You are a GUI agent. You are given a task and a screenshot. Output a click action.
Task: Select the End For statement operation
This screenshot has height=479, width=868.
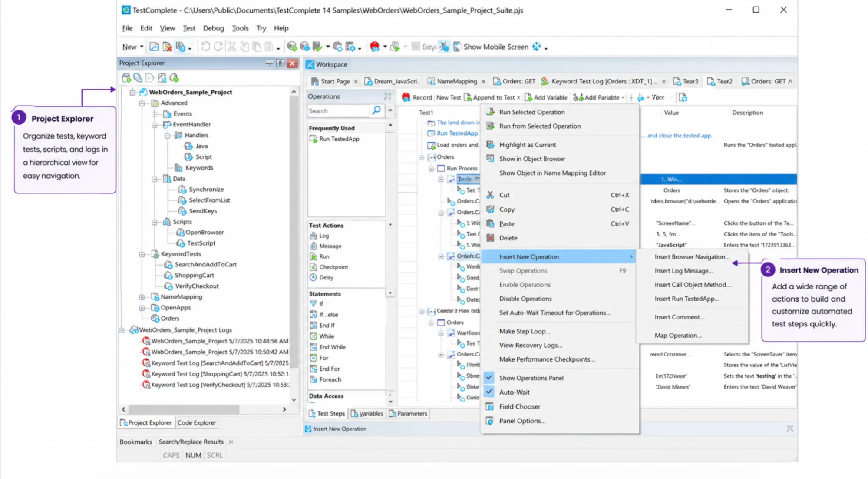[325, 369]
